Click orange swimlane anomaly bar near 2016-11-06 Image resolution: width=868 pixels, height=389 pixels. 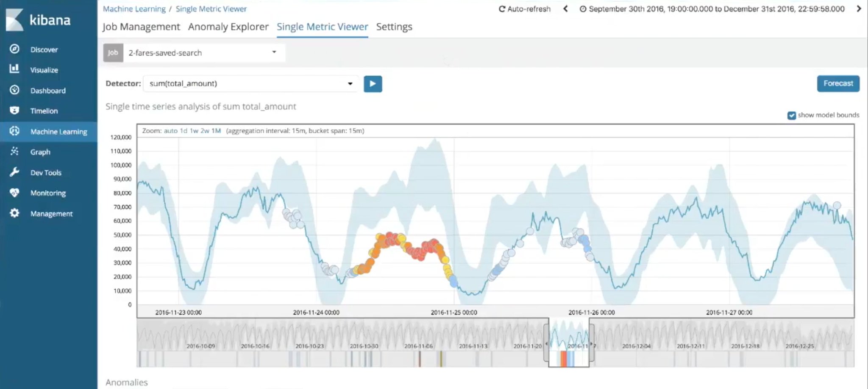(420, 359)
